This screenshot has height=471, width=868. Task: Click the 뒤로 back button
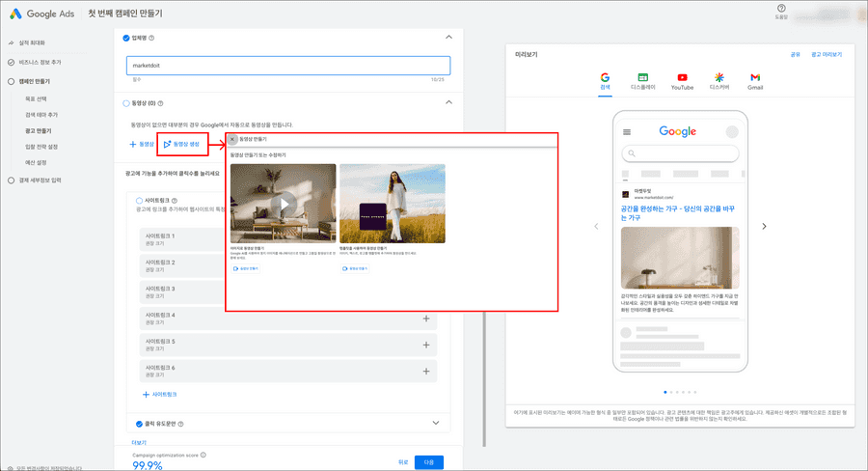pyautogui.click(x=403, y=462)
